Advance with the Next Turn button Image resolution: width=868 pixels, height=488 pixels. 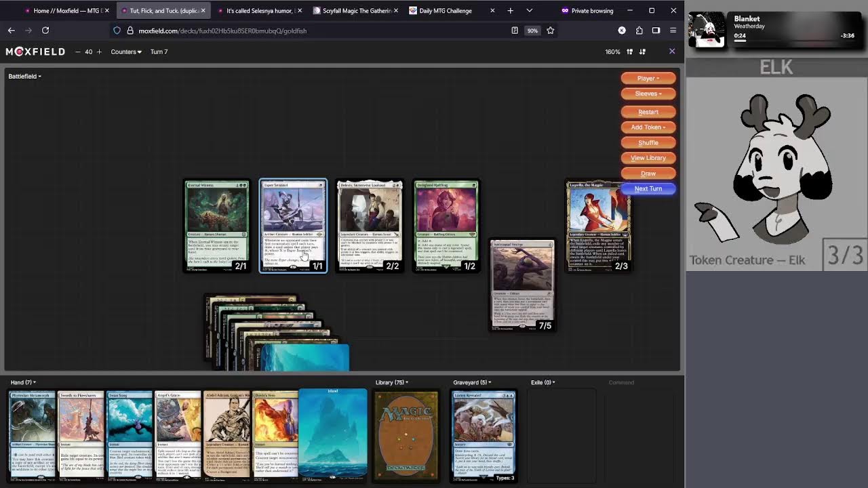[x=648, y=188]
